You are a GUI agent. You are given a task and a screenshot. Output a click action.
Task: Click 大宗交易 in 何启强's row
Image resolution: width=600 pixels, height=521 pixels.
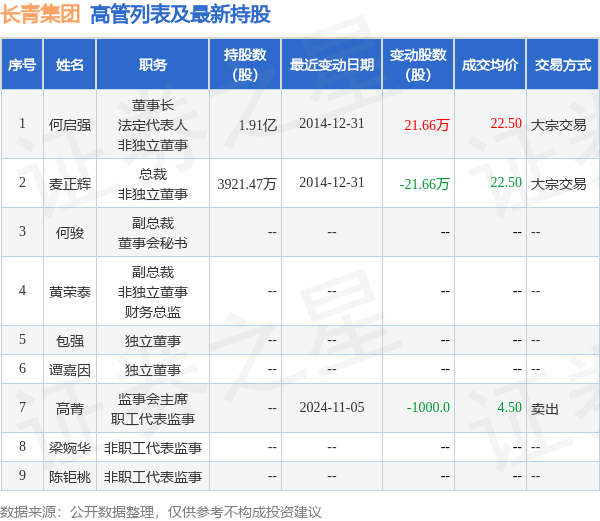click(559, 125)
